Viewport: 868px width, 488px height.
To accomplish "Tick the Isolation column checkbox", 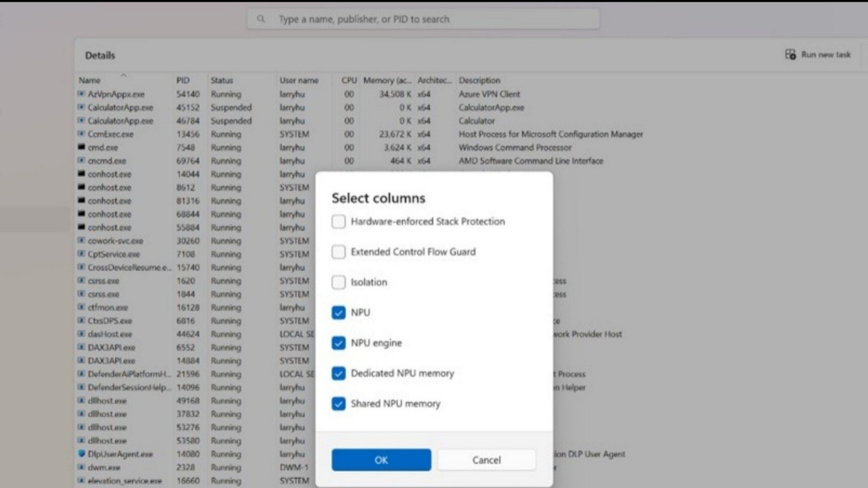I will (339, 282).
